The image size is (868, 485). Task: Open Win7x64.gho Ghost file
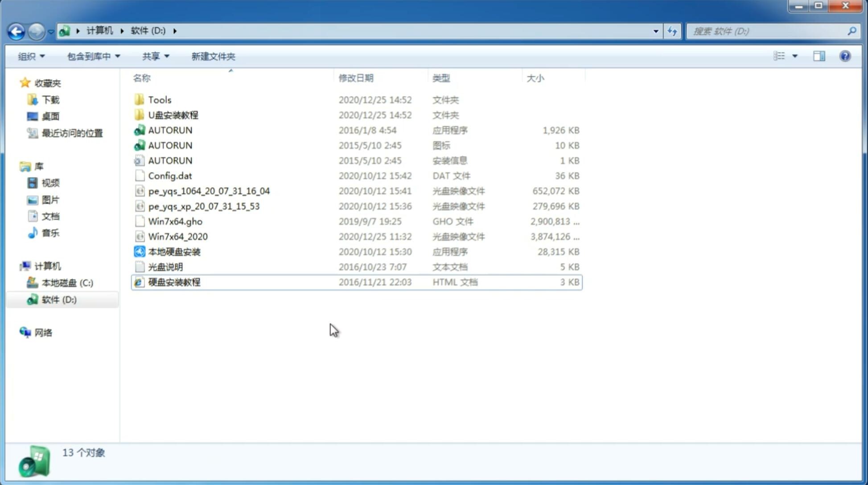176,221
